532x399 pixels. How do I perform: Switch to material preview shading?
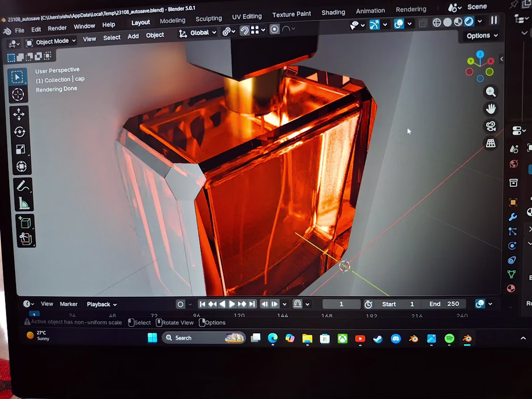pos(458,22)
